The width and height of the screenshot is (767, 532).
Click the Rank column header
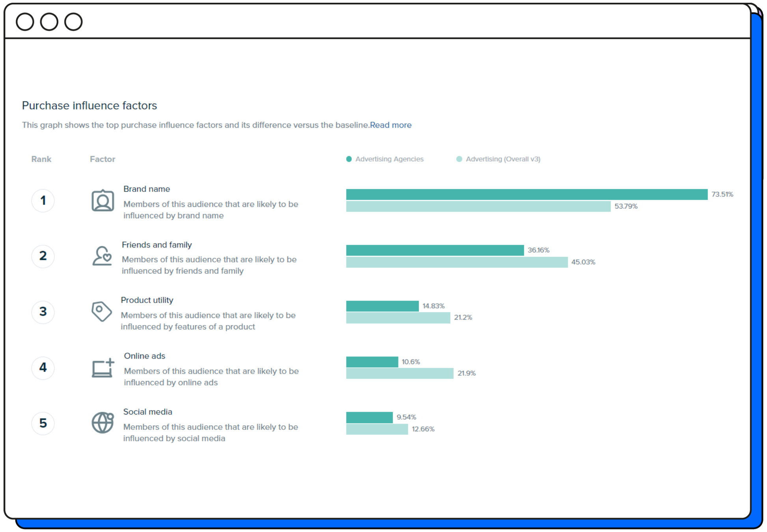click(x=41, y=159)
